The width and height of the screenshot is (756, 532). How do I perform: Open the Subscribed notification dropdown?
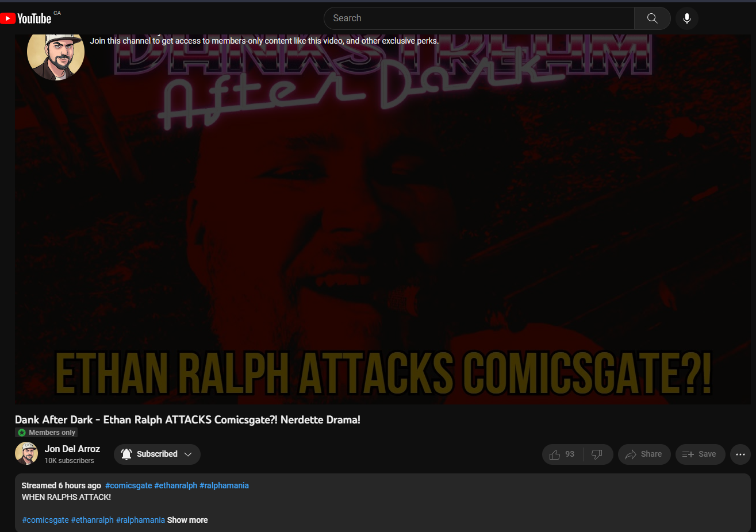point(157,454)
